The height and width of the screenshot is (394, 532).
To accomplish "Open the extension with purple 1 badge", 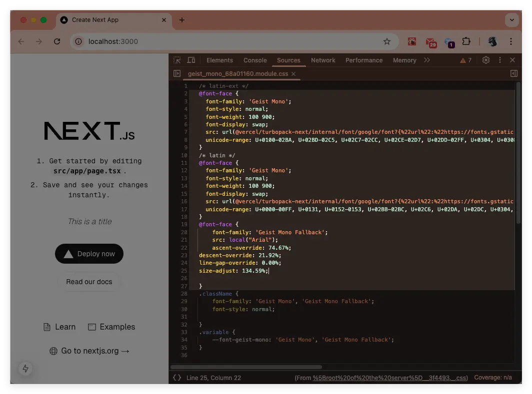I will tap(449, 42).
